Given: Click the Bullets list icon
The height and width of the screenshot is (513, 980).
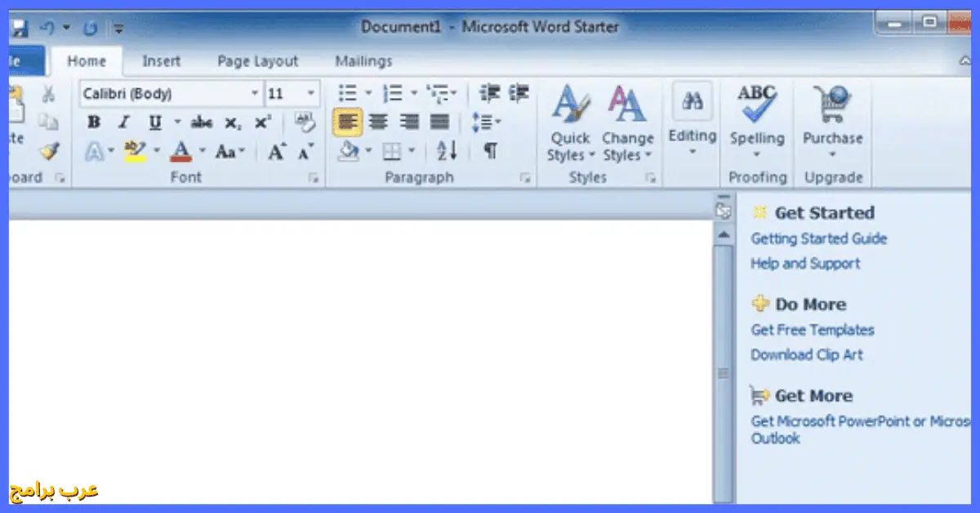Looking at the screenshot, I should click(x=348, y=93).
